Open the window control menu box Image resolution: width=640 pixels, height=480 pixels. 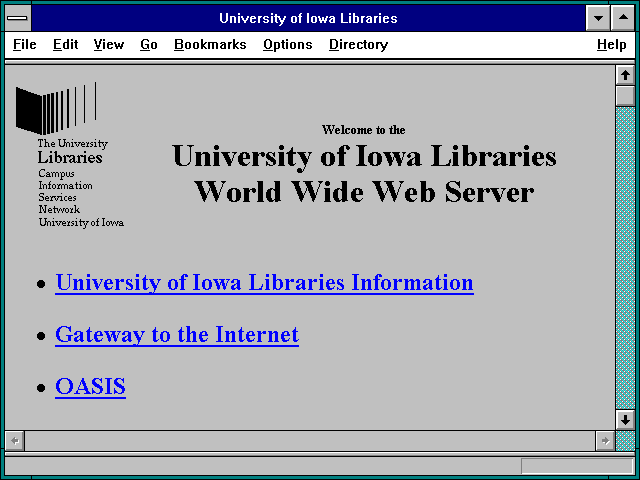pyautogui.click(x=18, y=18)
